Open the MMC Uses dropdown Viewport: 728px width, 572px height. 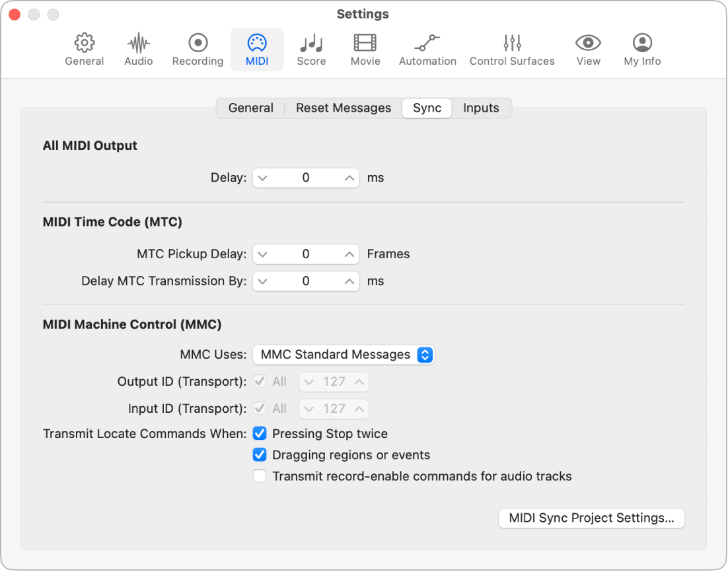(x=343, y=355)
